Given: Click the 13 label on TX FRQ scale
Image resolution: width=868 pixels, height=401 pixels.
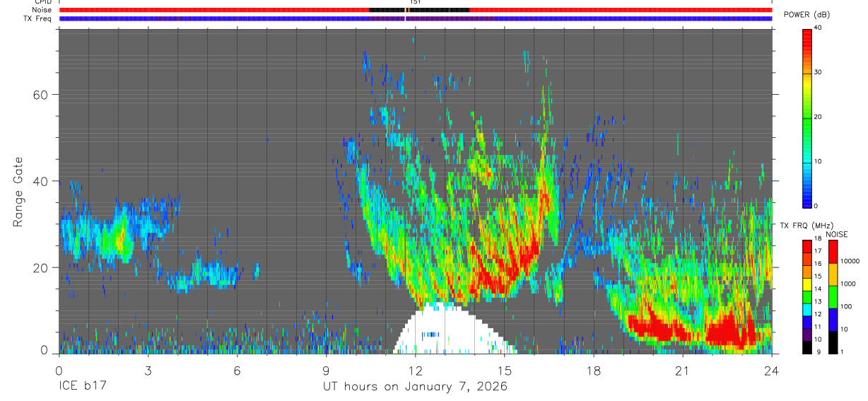Looking at the screenshot, I should 817,301.
